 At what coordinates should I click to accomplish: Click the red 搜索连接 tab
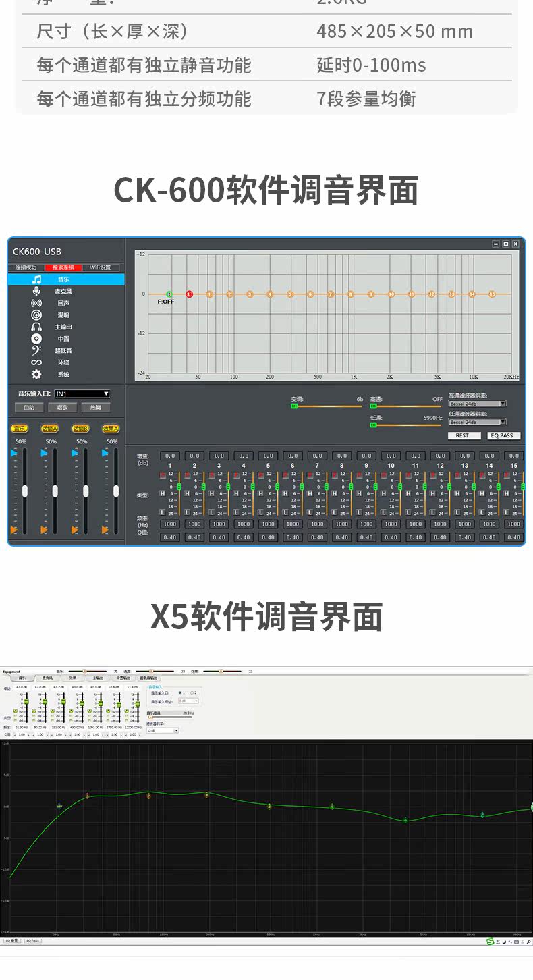coord(63,267)
